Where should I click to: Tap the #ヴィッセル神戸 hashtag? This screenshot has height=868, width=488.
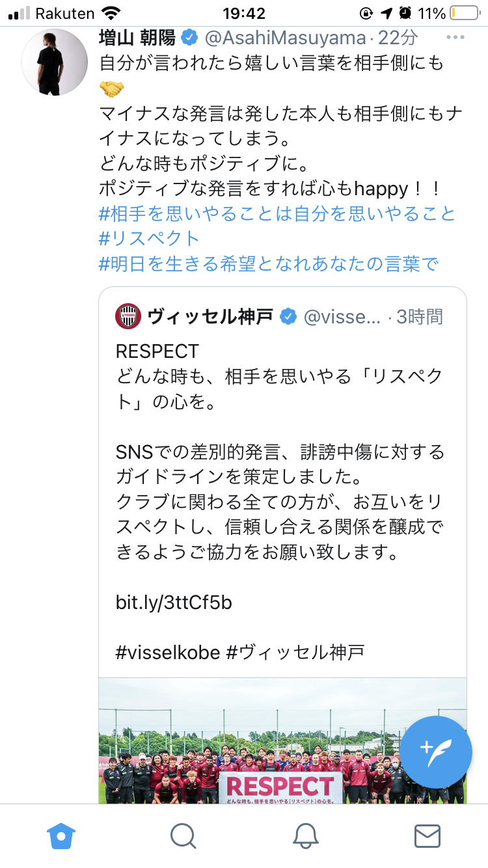(295, 652)
